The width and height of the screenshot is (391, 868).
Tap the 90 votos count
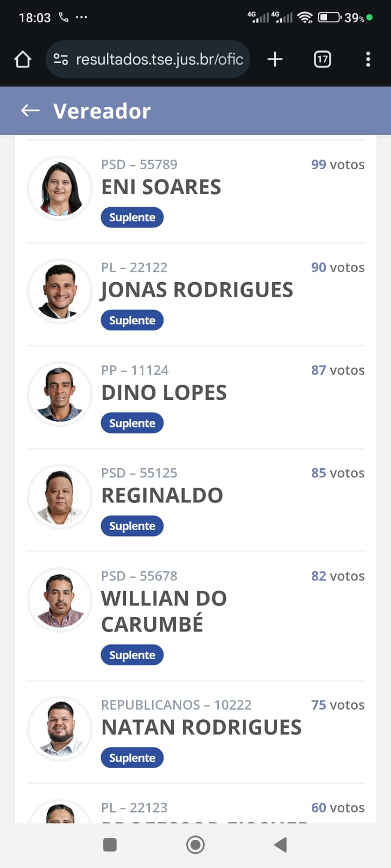point(337,267)
